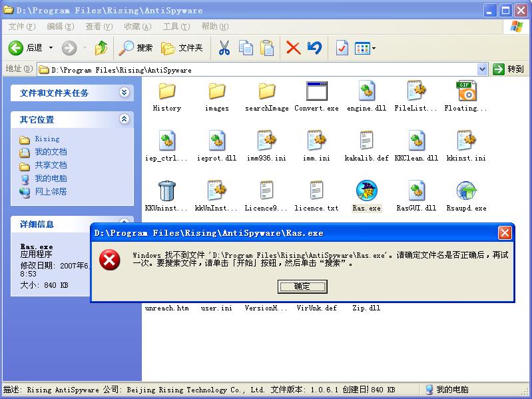Select the iep_ctrl file icon
This screenshot has width=532, height=399.
pos(166,141)
